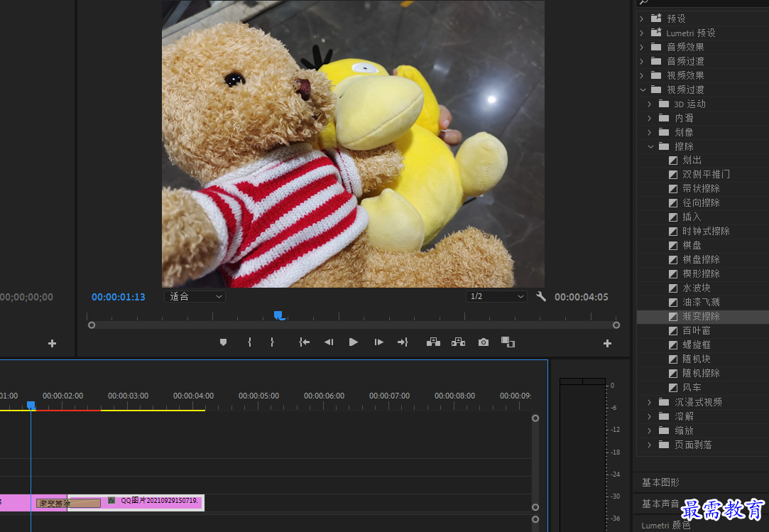Expand the 预设 folder

tap(642, 18)
